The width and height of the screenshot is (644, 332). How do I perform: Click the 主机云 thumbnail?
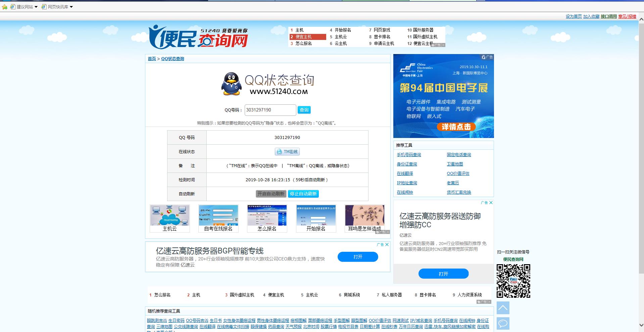[170, 219]
